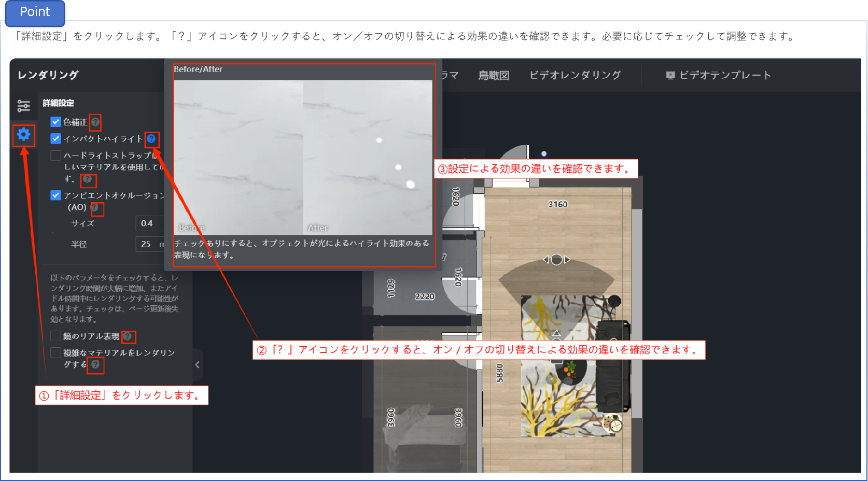868x481 pixels.
Task: Show help for インパクトハイライト
Action: [151, 139]
